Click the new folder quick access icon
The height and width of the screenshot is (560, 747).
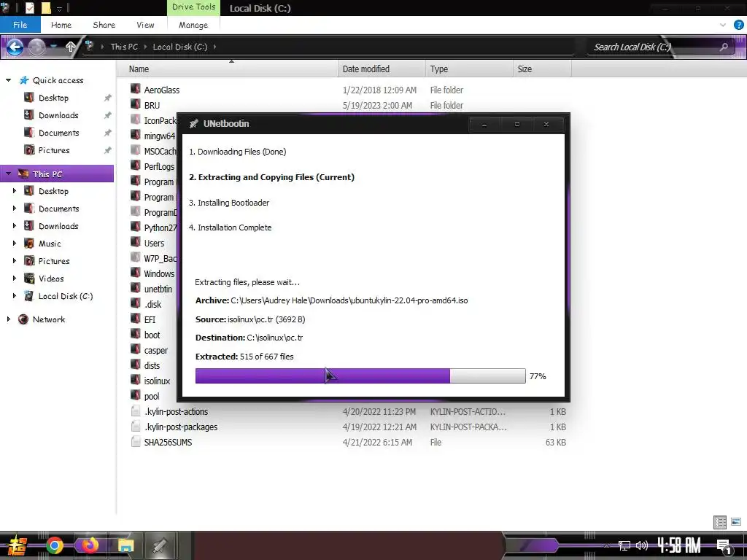click(46, 8)
